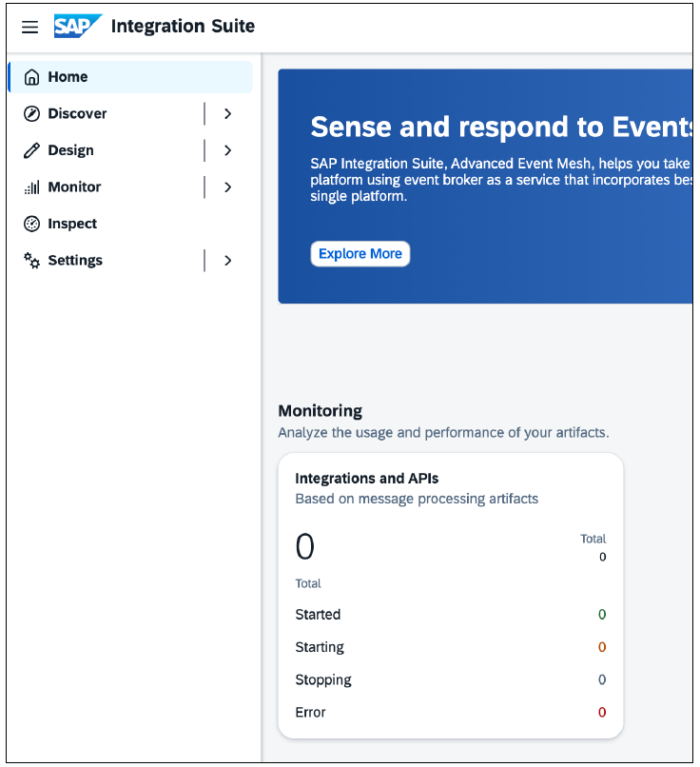View the Started integrations count
Screen dimensions: 700x767
coord(318,615)
